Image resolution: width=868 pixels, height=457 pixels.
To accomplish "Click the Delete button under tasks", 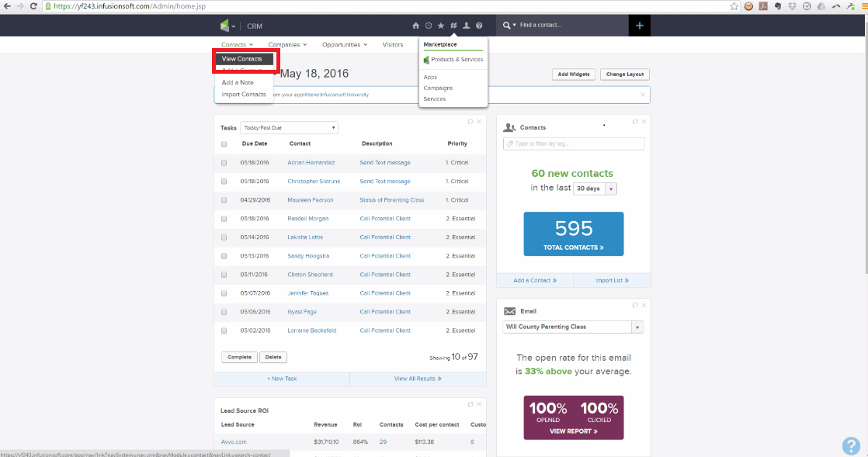I will coord(273,358).
